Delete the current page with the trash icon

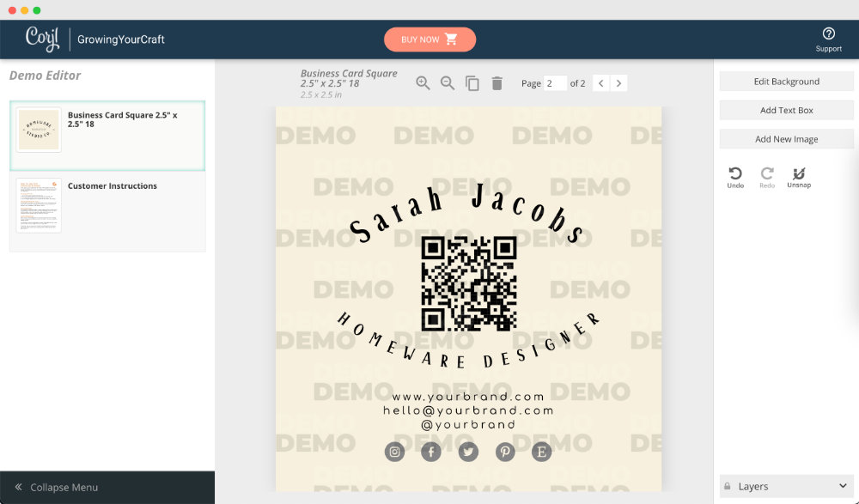496,82
